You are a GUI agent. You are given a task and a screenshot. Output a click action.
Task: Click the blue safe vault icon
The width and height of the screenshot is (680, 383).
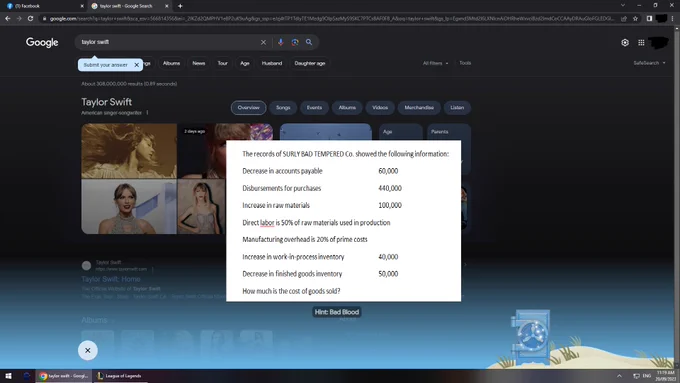pyautogui.click(x=531, y=336)
